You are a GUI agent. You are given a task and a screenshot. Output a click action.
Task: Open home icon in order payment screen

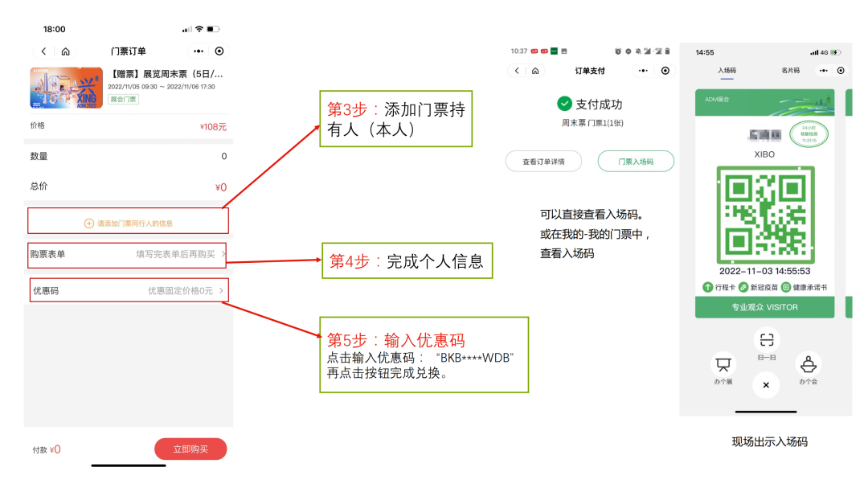[x=535, y=71]
